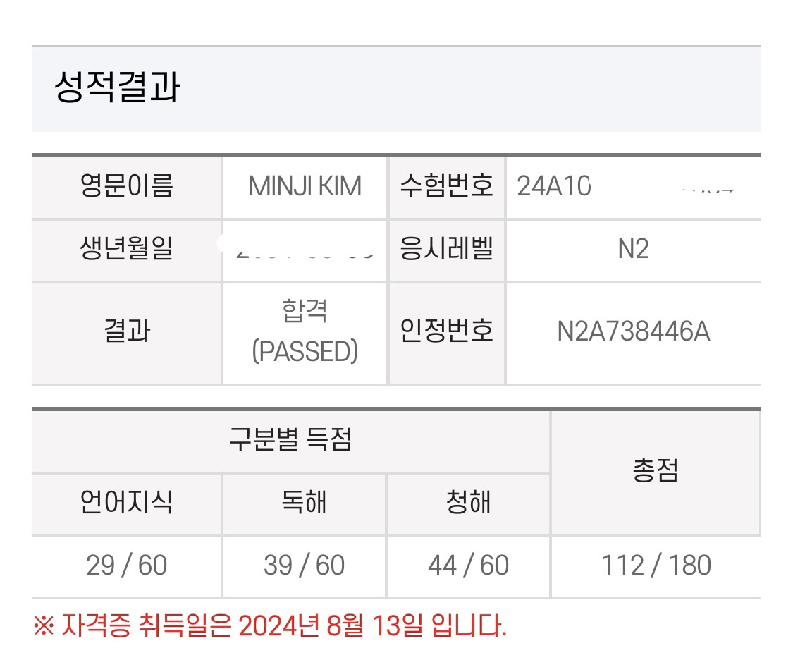
Task: Select the N2 level value
Action: tap(633, 250)
